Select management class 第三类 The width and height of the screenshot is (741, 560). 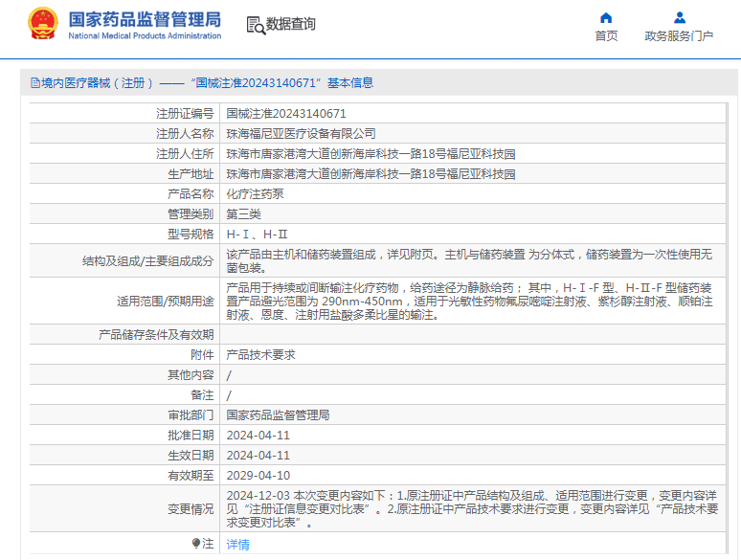[243, 214]
